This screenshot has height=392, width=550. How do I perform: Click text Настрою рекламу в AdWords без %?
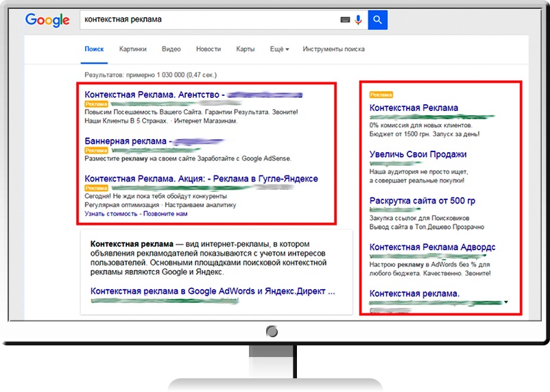click(429, 265)
